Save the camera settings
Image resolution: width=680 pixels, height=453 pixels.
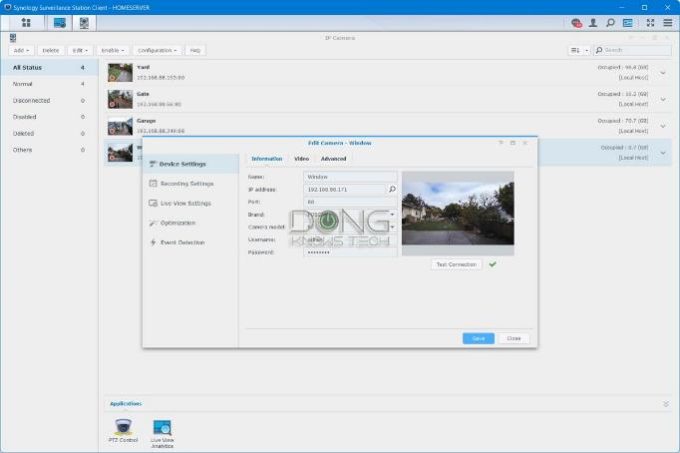tap(478, 339)
